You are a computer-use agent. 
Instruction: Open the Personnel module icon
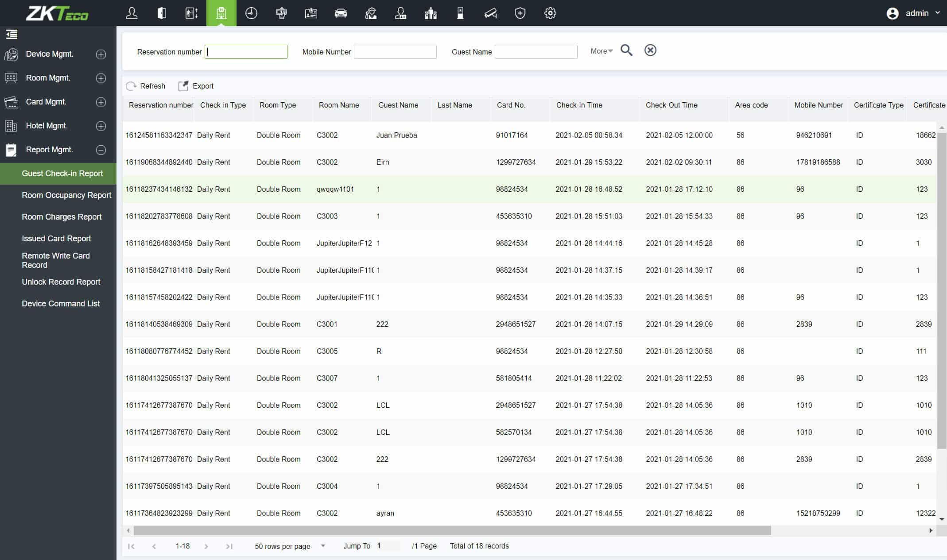tap(132, 13)
